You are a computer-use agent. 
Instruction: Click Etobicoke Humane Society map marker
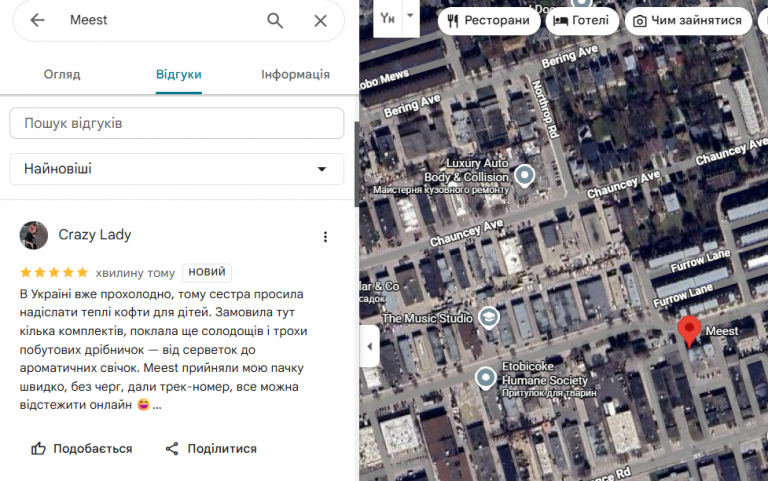485,379
